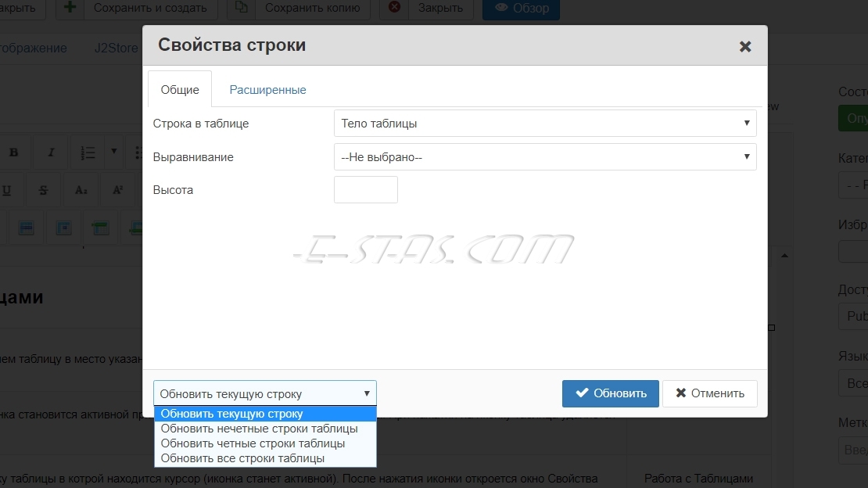The image size is (868, 488).
Task: Click the green plus Save and New icon
Action: pos(70,7)
